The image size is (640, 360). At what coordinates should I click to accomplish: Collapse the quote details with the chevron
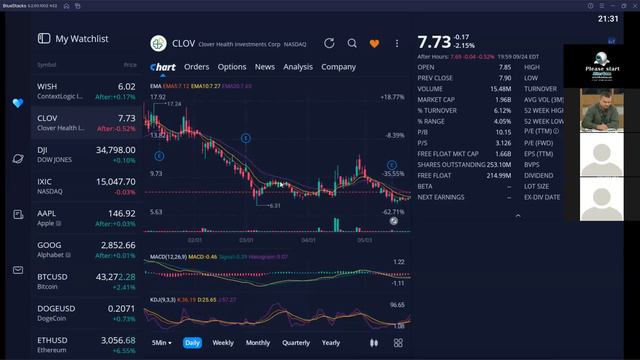pyautogui.click(x=518, y=216)
